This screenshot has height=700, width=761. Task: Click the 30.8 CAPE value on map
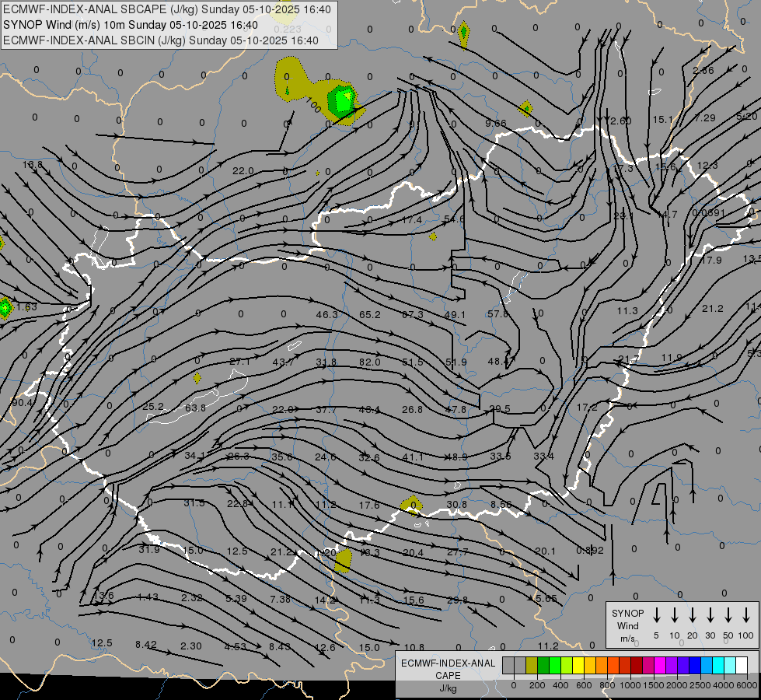click(457, 504)
